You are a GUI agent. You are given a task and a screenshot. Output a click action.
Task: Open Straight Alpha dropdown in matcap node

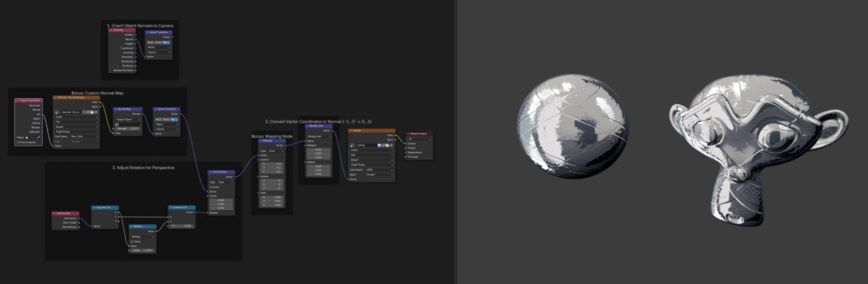(x=380, y=174)
